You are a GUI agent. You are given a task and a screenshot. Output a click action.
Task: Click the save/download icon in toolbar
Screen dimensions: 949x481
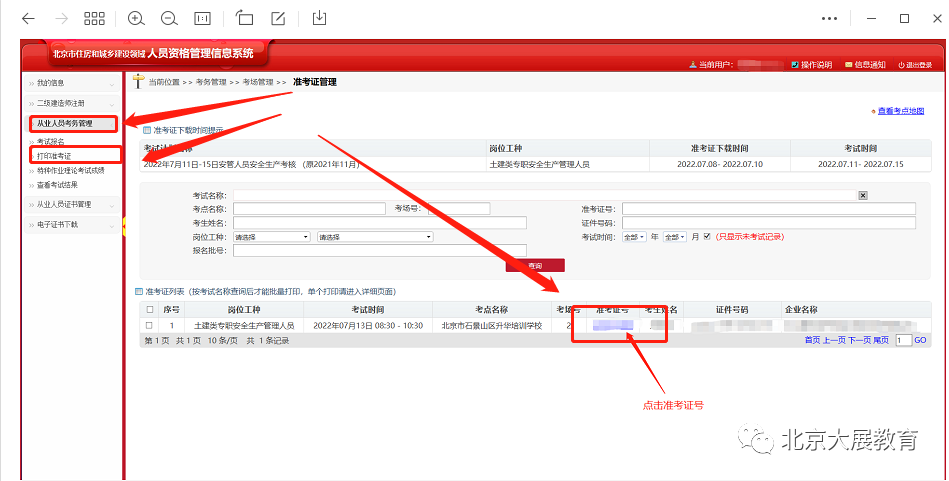coord(320,18)
